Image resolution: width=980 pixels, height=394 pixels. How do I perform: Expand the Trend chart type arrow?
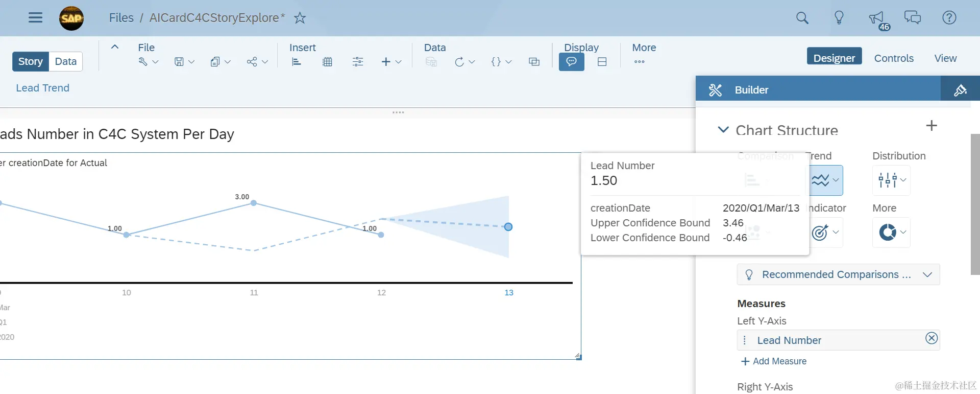(x=836, y=180)
